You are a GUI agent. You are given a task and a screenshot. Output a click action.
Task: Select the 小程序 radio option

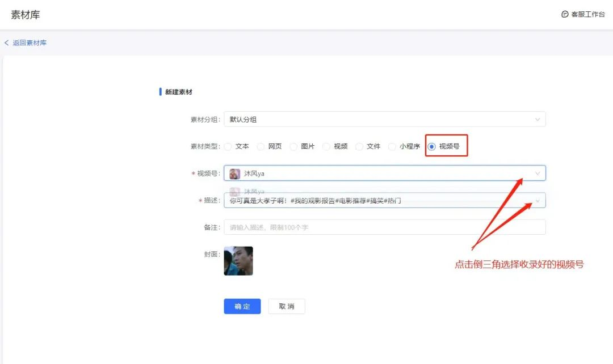[392, 146]
